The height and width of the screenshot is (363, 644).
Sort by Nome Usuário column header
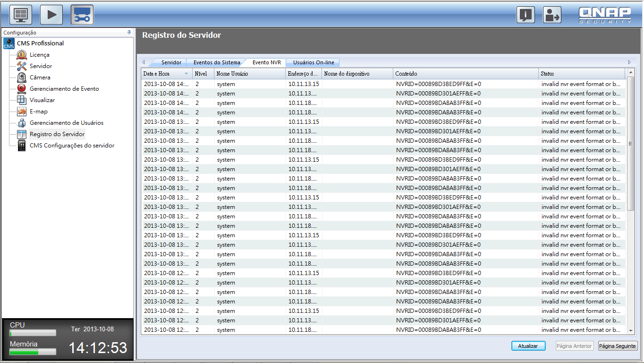point(250,74)
